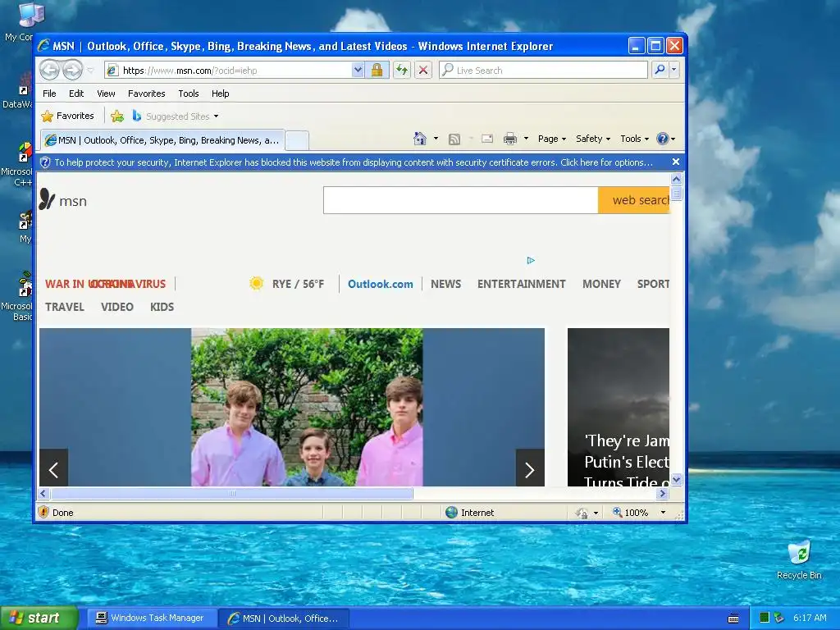This screenshot has width=840, height=630.
Task: Open the search provider options dropdown
Action: [x=674, y=71]
